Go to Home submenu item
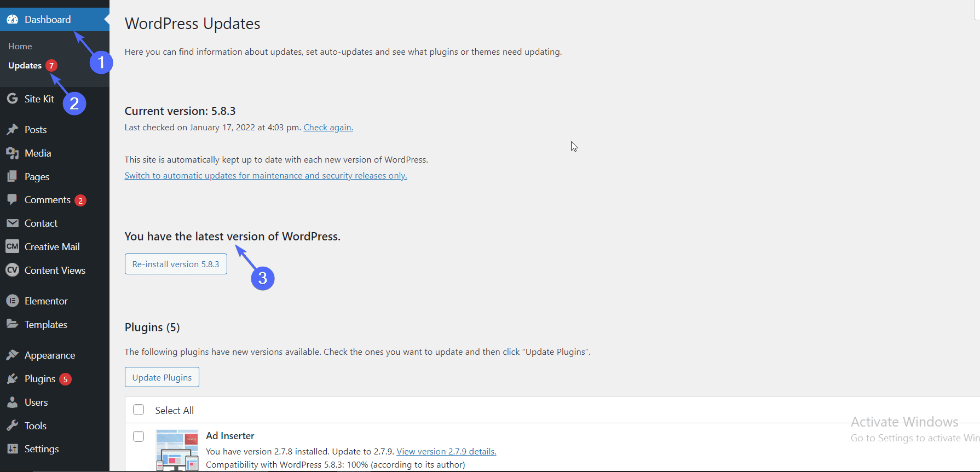The height and width of the screenshot is (472, 980). 20,47
